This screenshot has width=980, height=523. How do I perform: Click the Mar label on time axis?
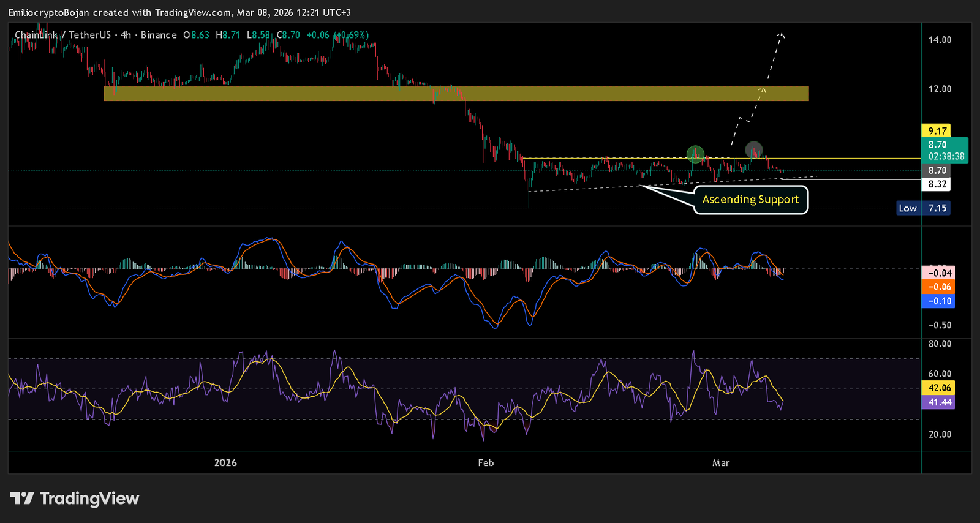click(x=721, y=463)
